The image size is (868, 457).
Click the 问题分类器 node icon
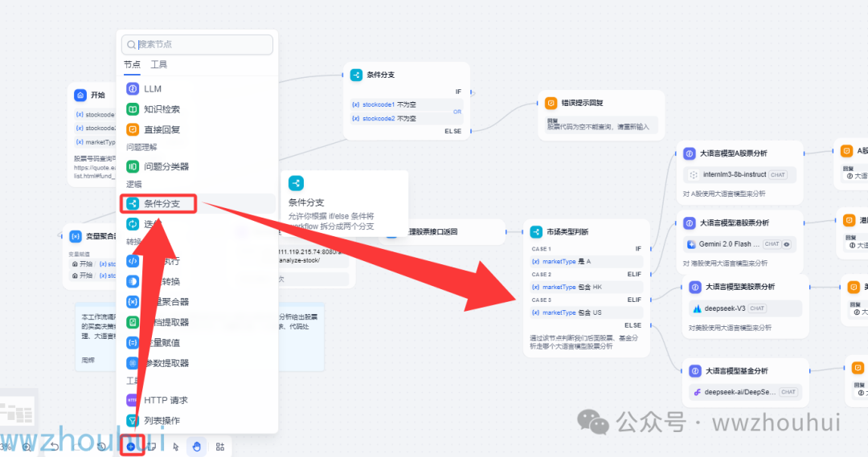click(133, 167)
